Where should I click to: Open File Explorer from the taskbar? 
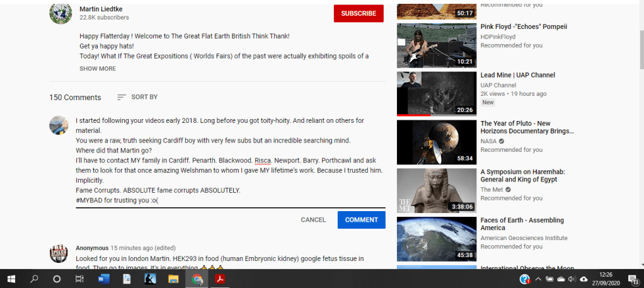point(173,279)
